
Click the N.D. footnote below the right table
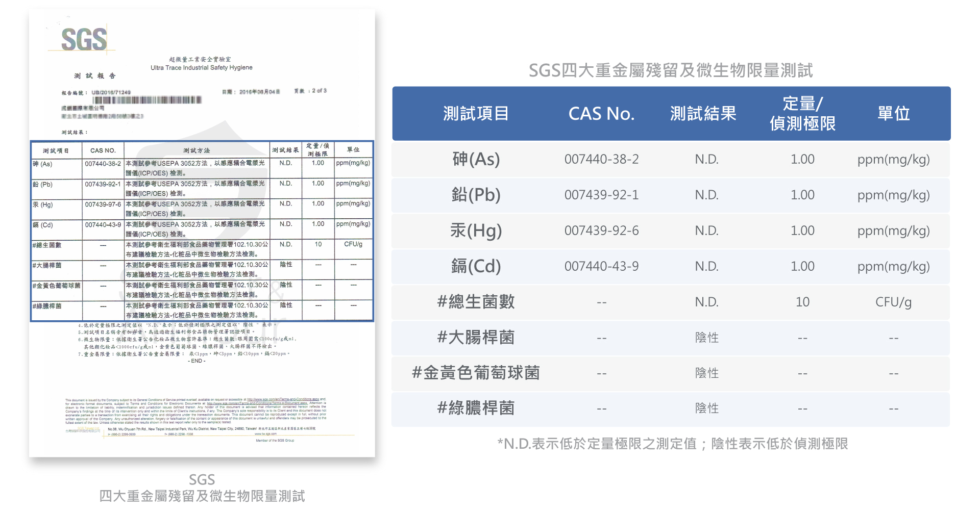tap(672, 444)
